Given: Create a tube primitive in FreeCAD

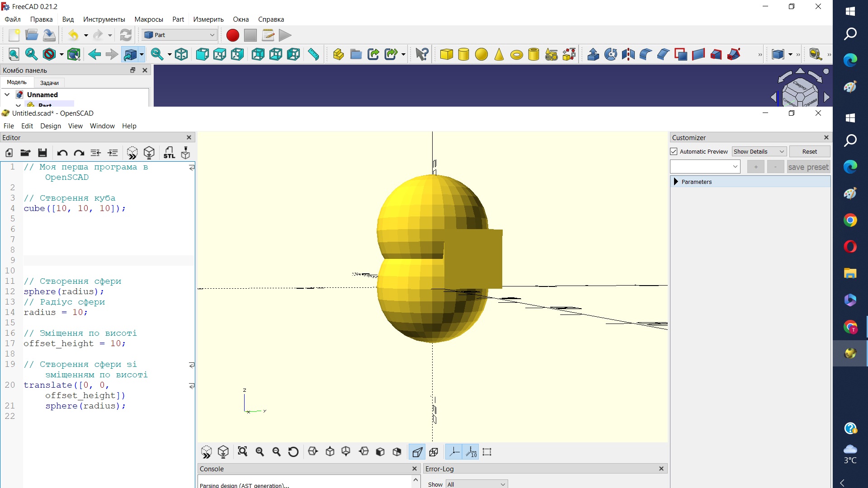Looking at the screenshot, I should tap(534, 55).
